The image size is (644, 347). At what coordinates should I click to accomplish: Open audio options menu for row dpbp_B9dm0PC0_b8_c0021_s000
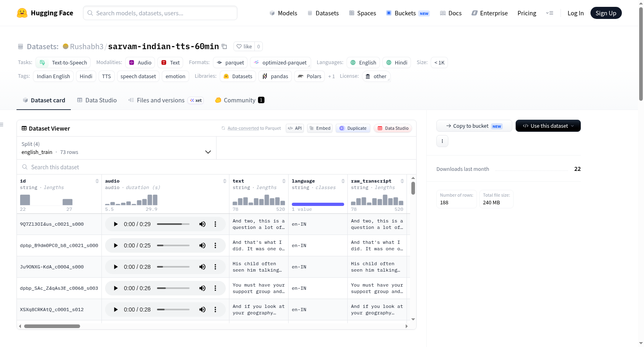(x=215, y=245)
